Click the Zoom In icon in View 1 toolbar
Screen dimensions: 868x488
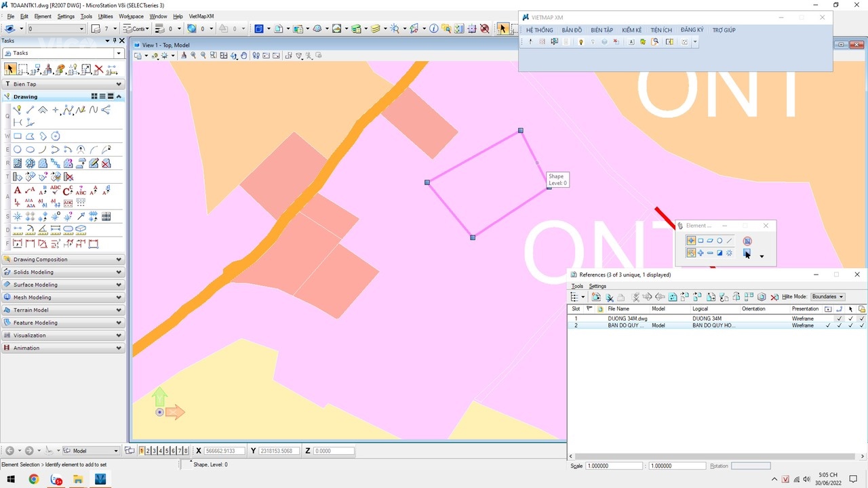193,56
